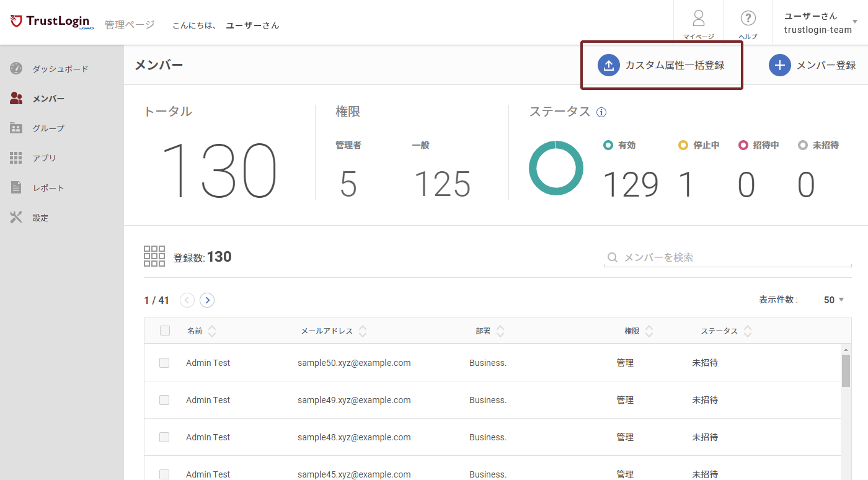Screen dimensions: 868x480
Task: Click the total count 130
Action: pos(218,171)
